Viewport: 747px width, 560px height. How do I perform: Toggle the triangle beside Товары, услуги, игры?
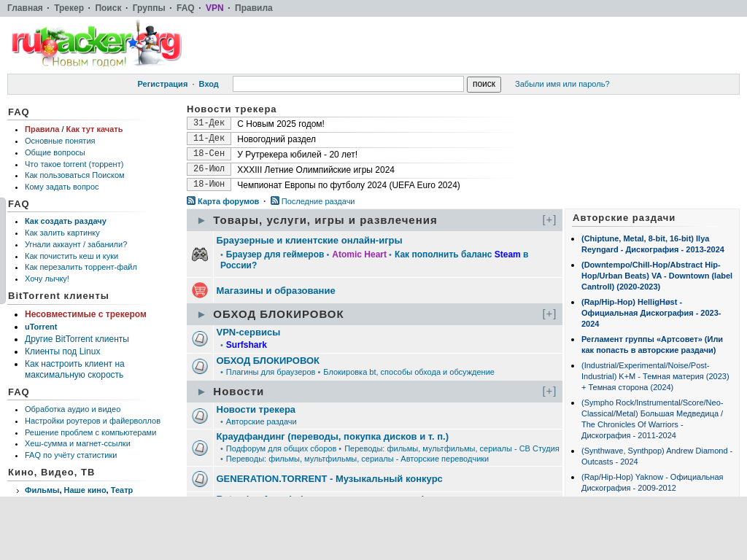pos(201,220)
